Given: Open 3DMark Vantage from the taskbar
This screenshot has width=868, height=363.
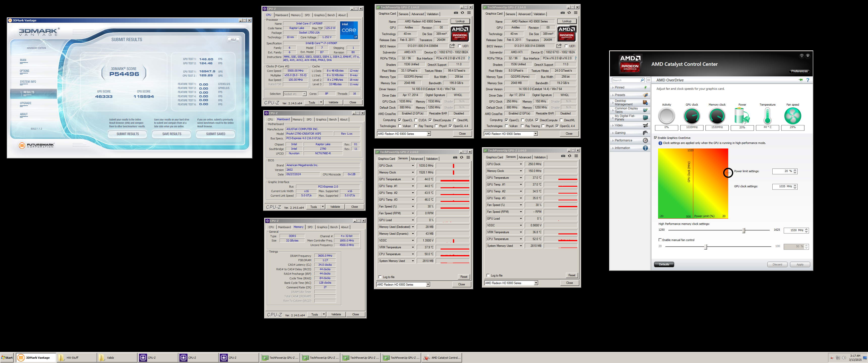Looking at the screenshot, I should click(36, 358).
